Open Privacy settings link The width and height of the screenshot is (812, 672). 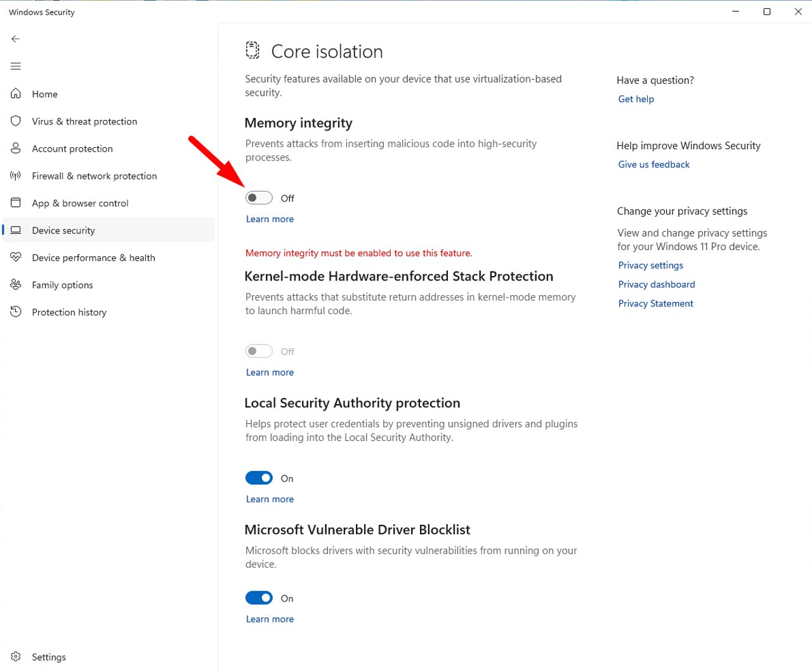click(x=650, y=265)
